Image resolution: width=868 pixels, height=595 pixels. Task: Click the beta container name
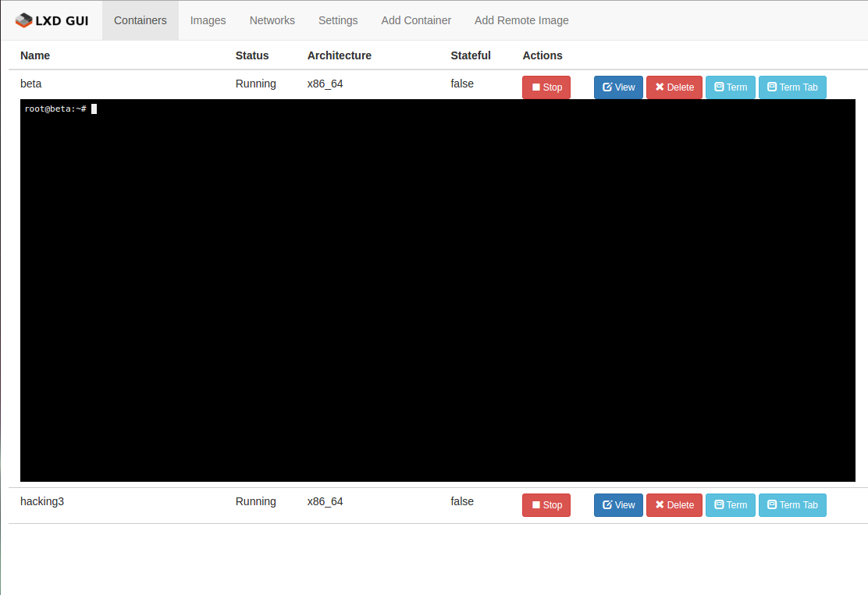[31, 84]
